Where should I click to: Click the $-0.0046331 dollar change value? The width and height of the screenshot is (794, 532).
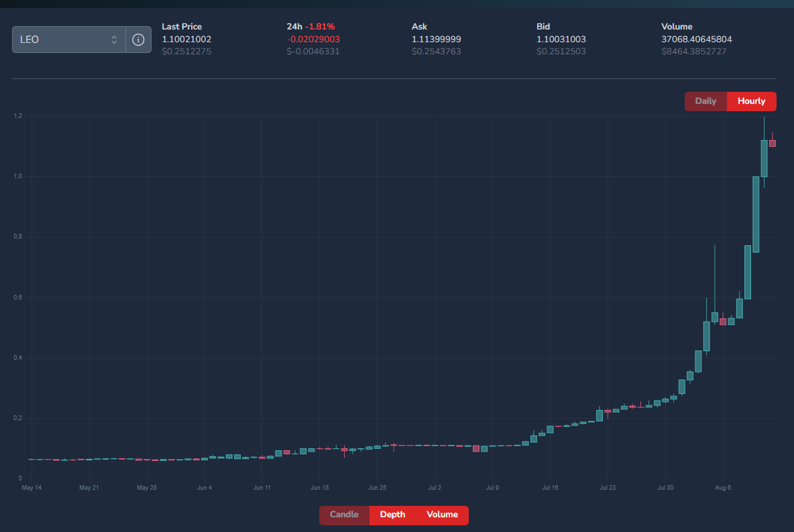(313, 51)
